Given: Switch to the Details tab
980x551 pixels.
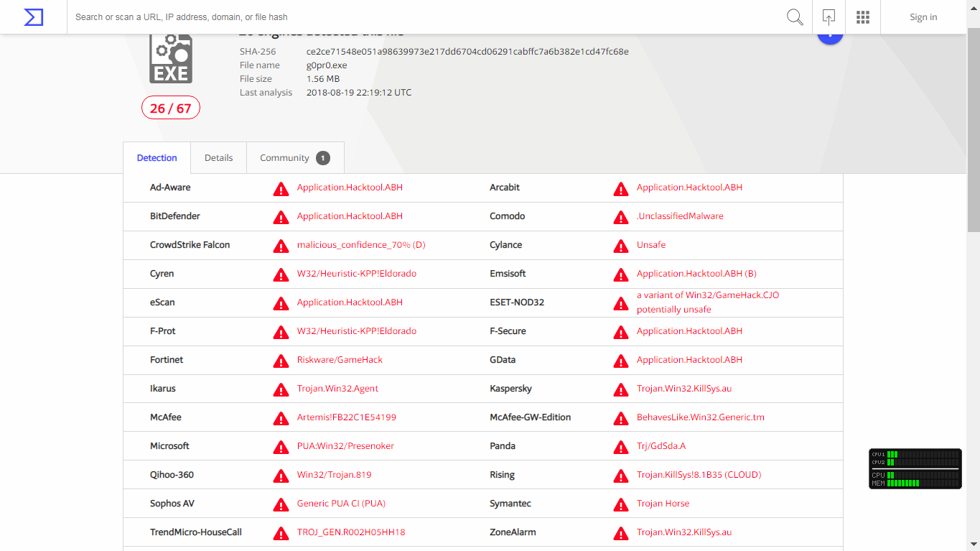Looking at the screenshot, I should coord(218,158).
